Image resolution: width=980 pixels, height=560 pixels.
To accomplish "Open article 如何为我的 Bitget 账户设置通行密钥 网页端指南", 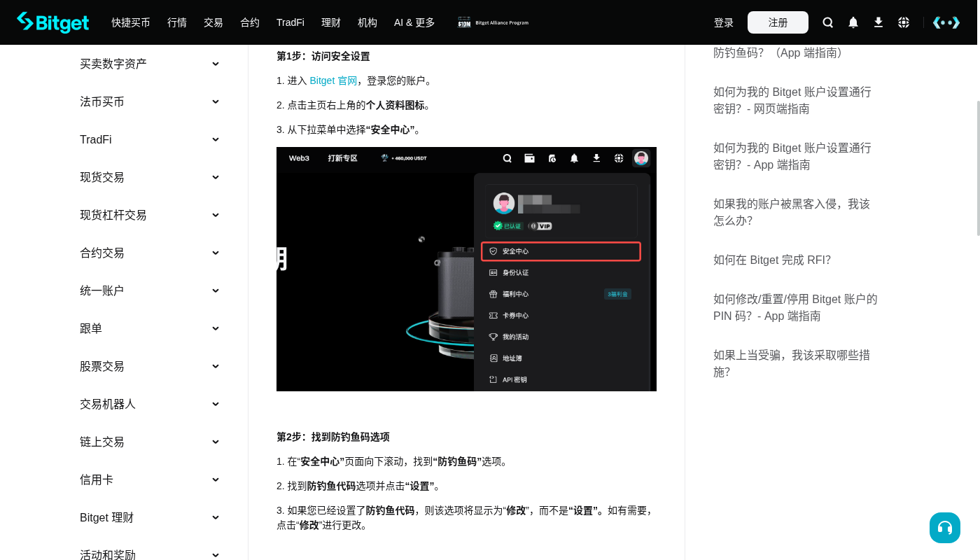I will coord(792,100).
